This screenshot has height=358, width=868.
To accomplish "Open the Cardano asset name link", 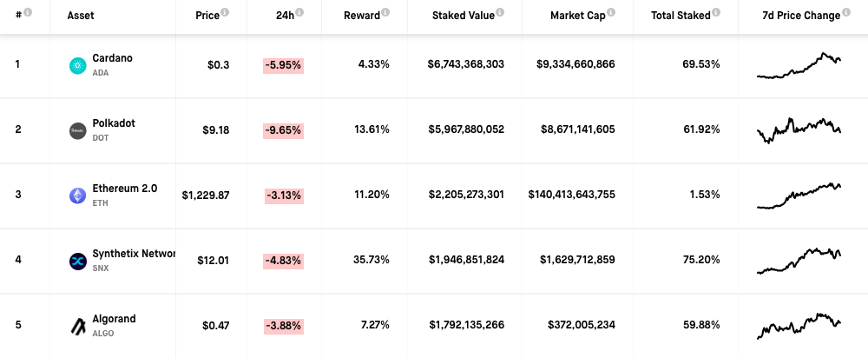I will [x=112, y=58].
